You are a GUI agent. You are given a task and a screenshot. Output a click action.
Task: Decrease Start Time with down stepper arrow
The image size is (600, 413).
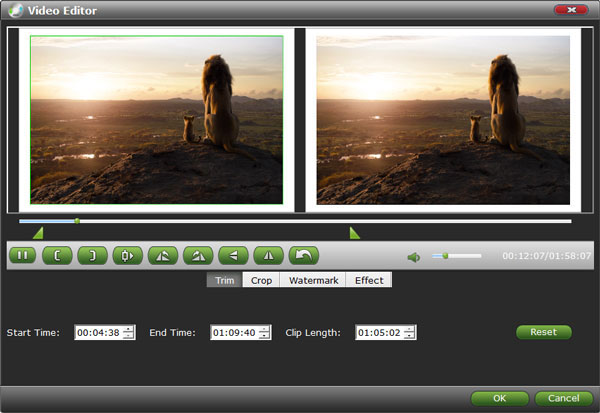point(129,336)
